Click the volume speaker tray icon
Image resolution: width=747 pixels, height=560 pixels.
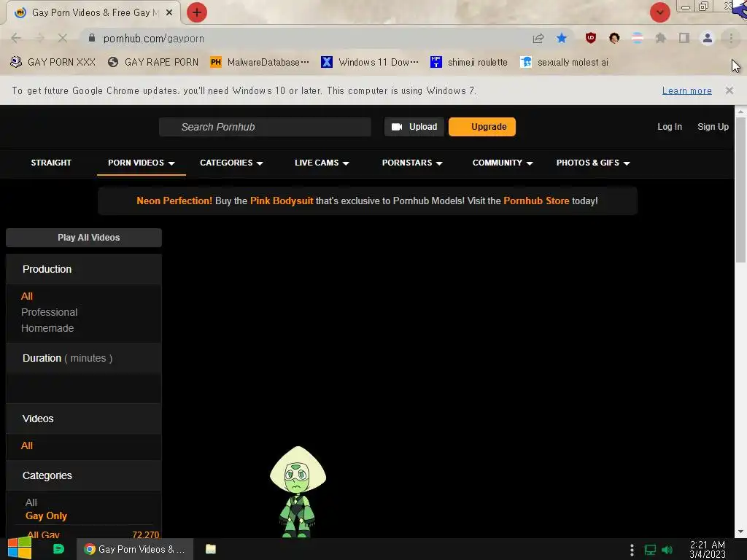(x=667, y=550)
